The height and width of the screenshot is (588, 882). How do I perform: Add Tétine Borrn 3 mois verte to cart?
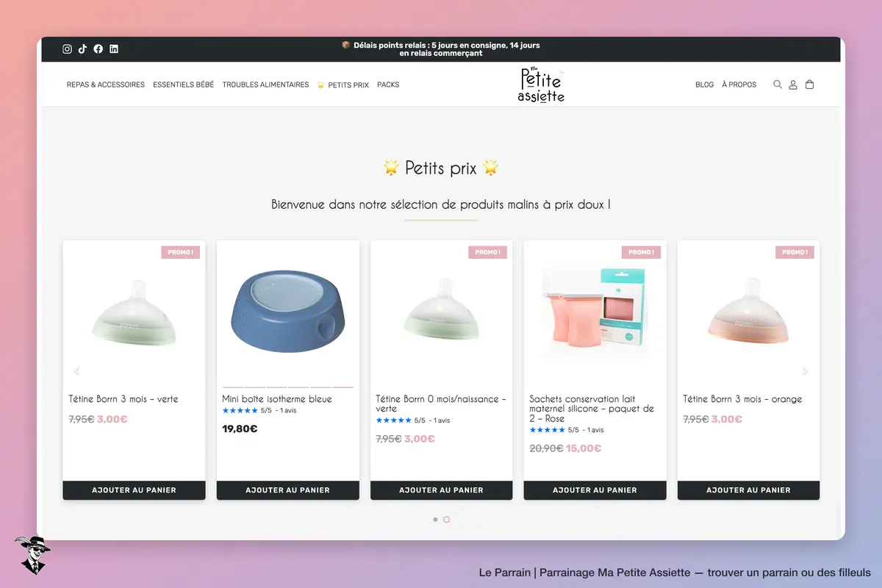pos(134,490)
